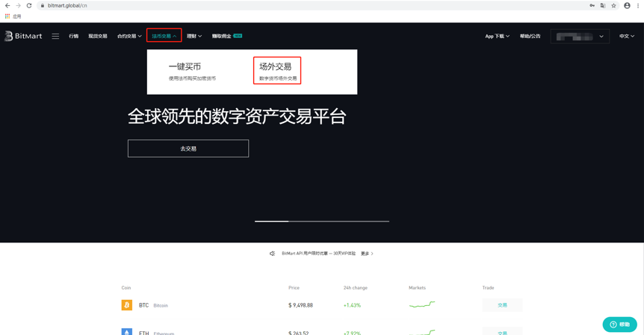Open the 中文 language selector
This screenshot has height=335, width=644.
click(626, 36)
